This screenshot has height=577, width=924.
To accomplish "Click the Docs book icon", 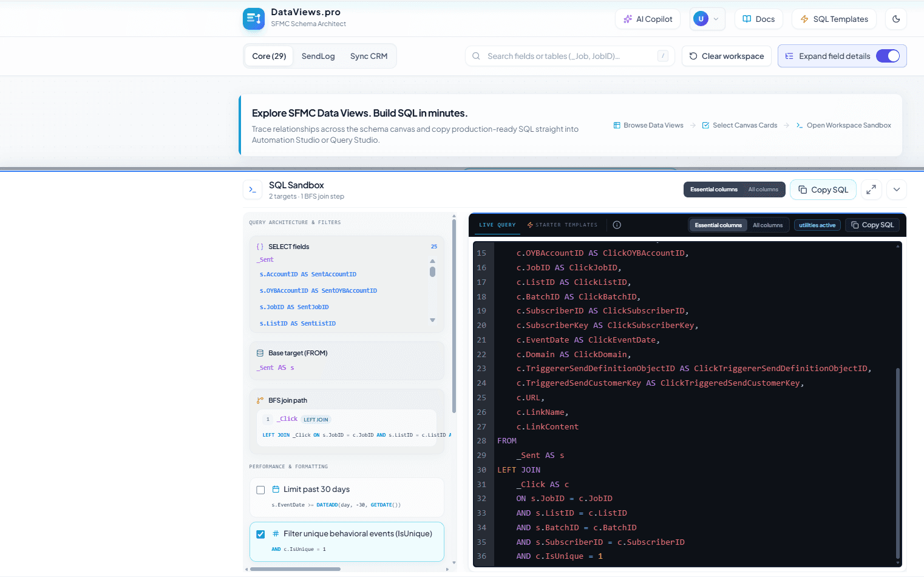I will [x=747, y=19].
